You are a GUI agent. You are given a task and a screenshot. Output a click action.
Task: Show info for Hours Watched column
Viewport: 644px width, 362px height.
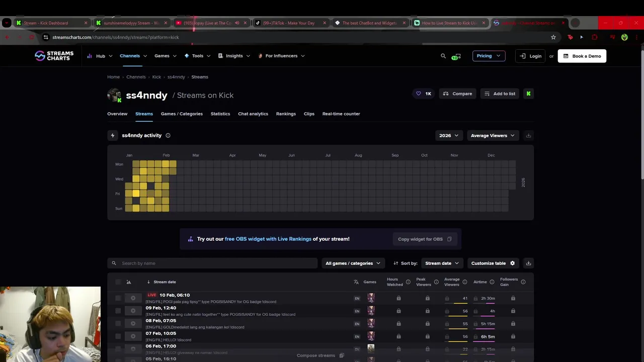tap(408, 282)
